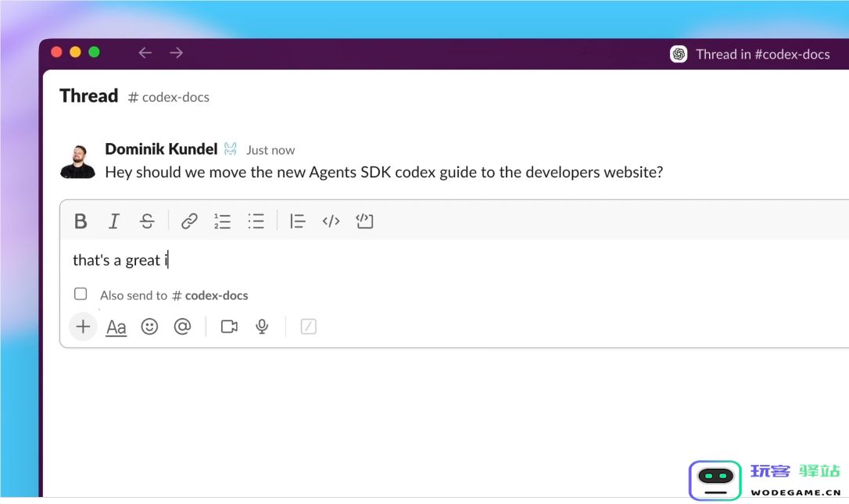This screenshot has height=504, width=849.
Task: Record an audio clip
Action: [261, 327]
